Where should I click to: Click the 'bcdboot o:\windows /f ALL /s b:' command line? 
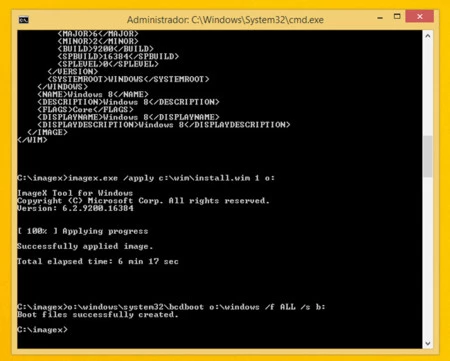click(x=171, y=307)
